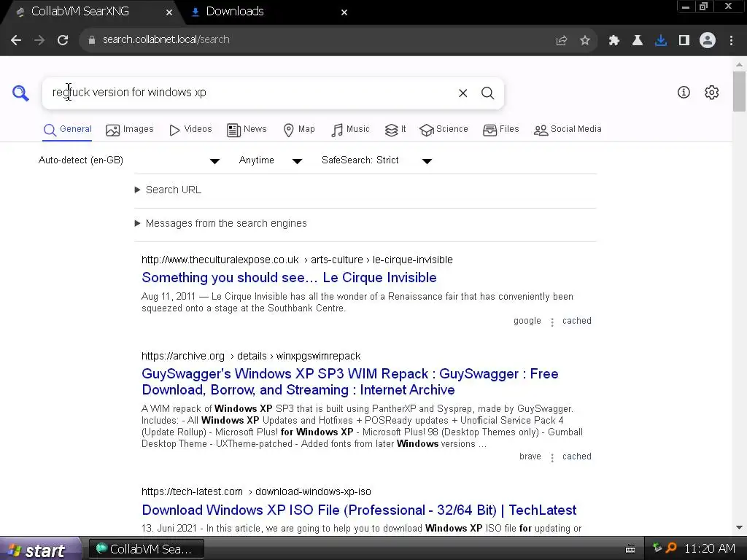Open Chrome three-dot menu
747x560 pixels.
pyautogui.click(x=731, y=41)
